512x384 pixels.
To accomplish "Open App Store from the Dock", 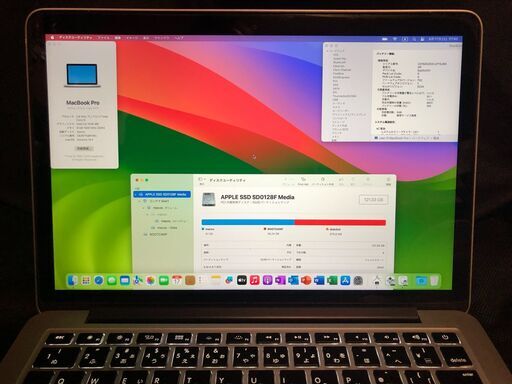I will pos(345,281).
